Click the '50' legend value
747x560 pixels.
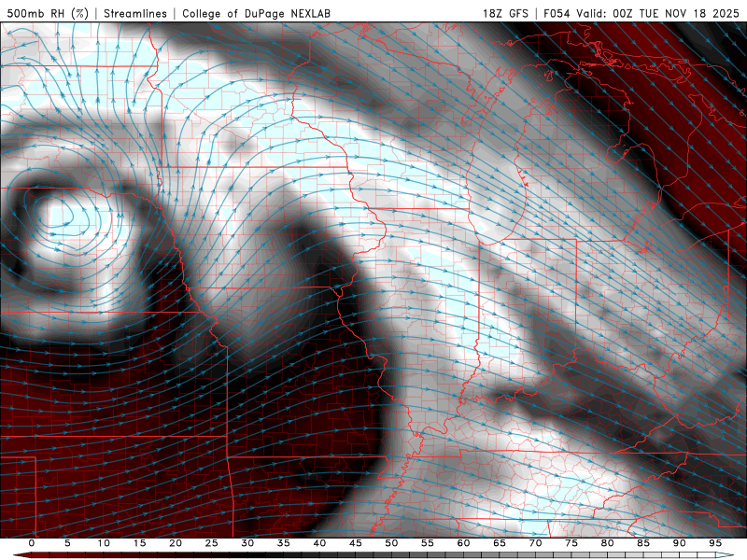(391, 543)
